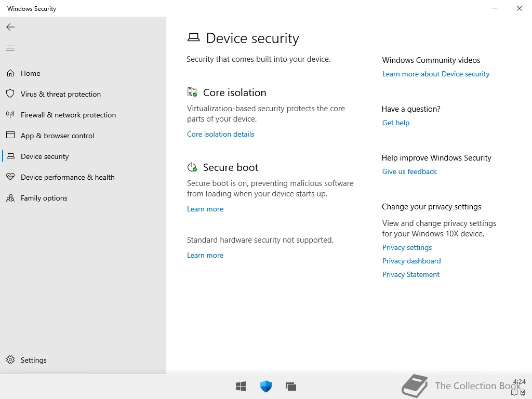Viewport: 532px width, 399px height.
Task: Click the Core isolation heading
Action: [234, 92]
